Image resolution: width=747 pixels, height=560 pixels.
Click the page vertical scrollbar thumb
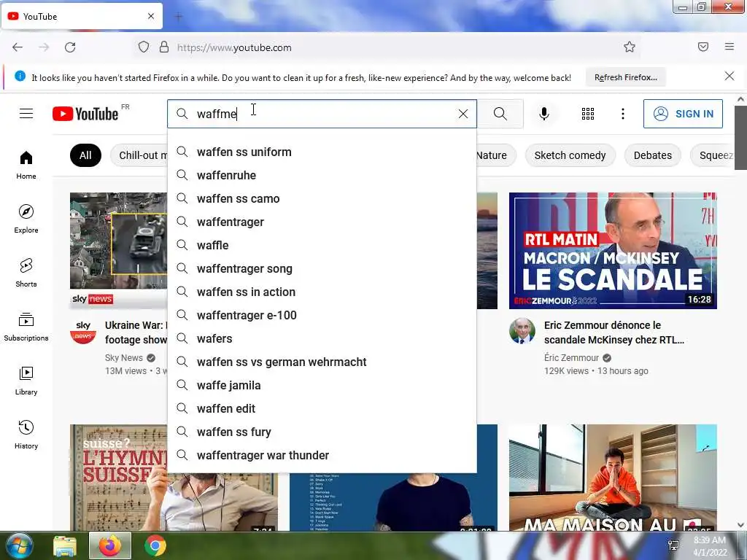[740, 138]
